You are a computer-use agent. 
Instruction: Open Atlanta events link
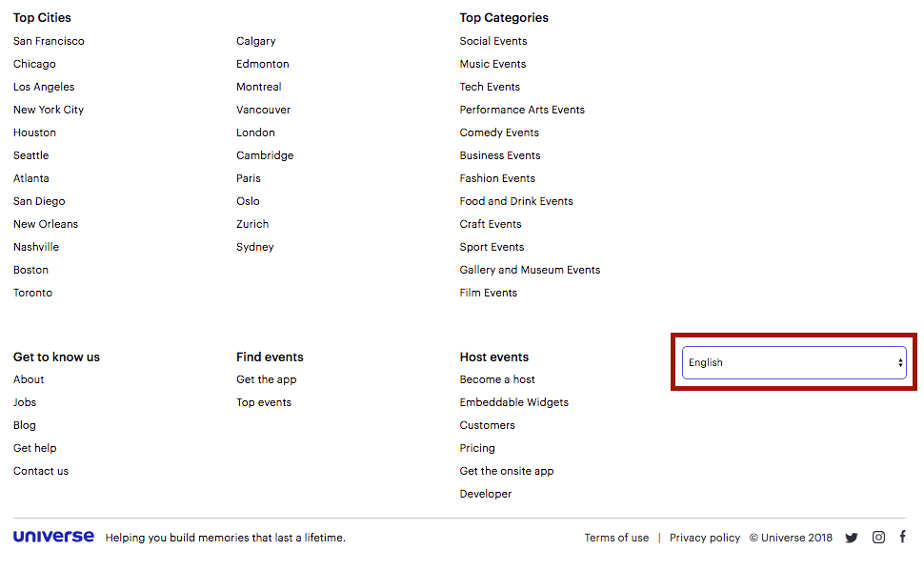tap(31, 178)
